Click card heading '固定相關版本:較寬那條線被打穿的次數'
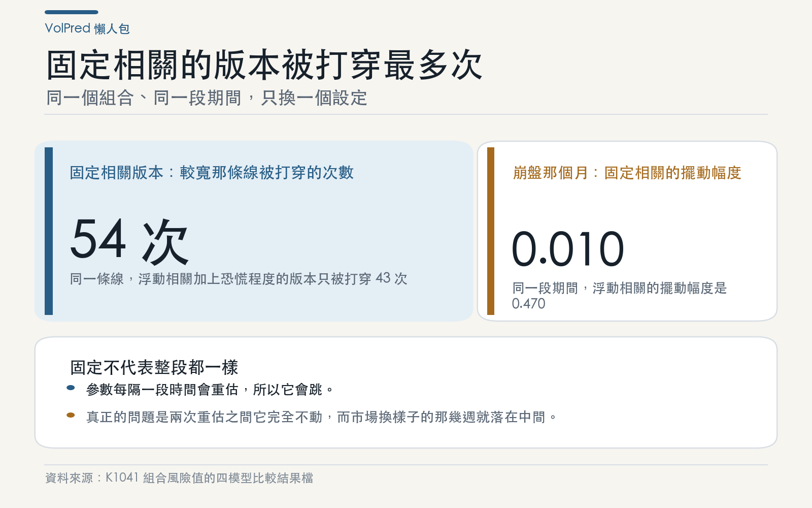 pos(212,173)
